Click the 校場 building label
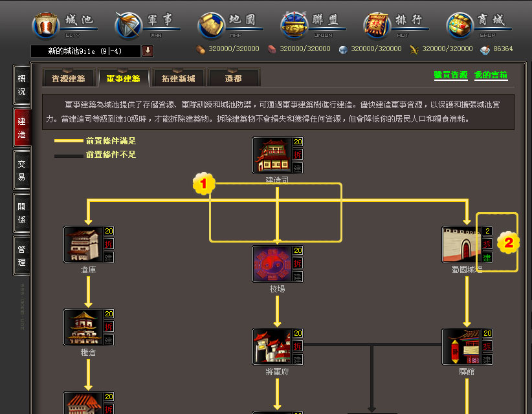532x414 pixels. click(x=277, y=289)
